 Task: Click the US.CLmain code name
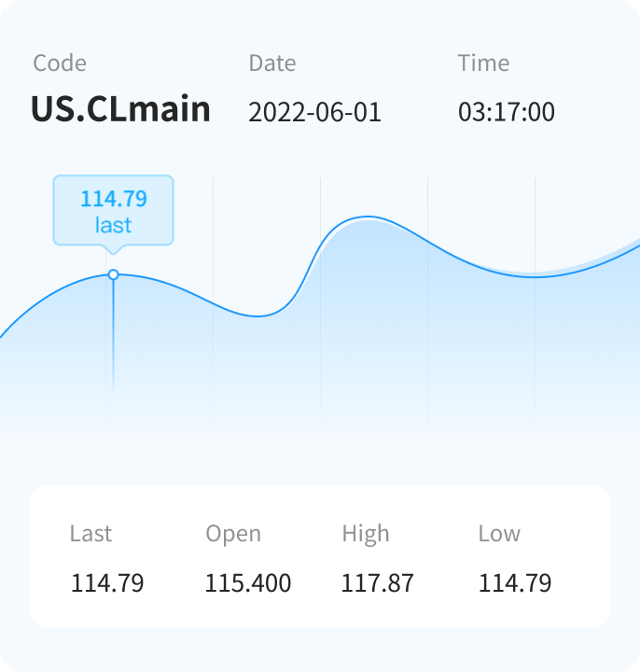point(120,110)
